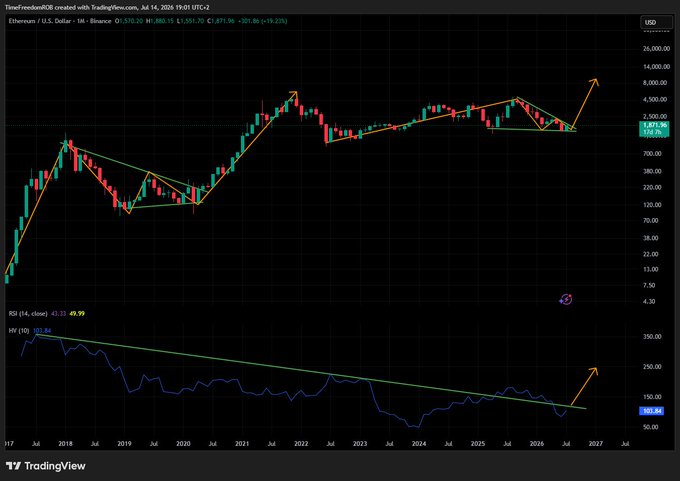Click the 380.00 price axis label
Image resolution: width=680 pixels, height=481 pixels.
[652, 171]
